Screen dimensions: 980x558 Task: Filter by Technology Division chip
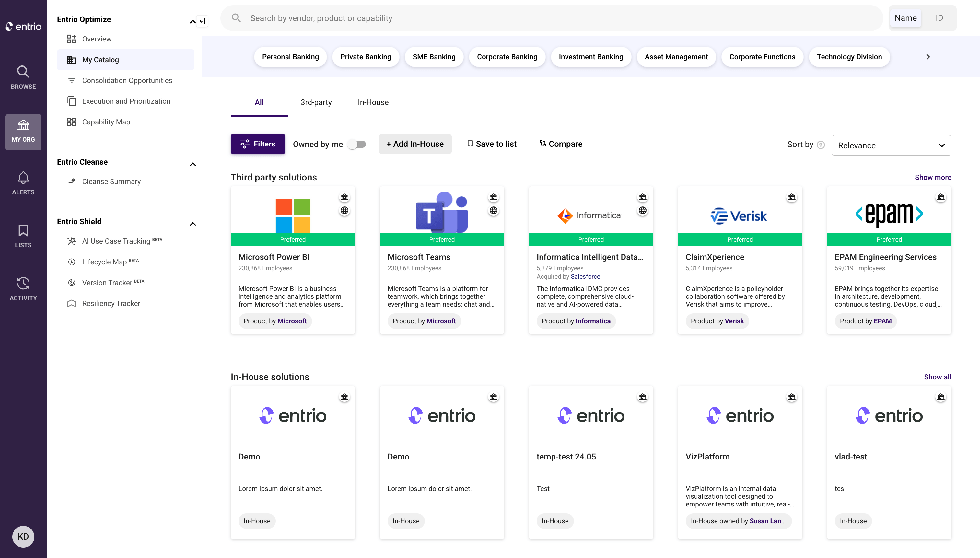[849, 57]
